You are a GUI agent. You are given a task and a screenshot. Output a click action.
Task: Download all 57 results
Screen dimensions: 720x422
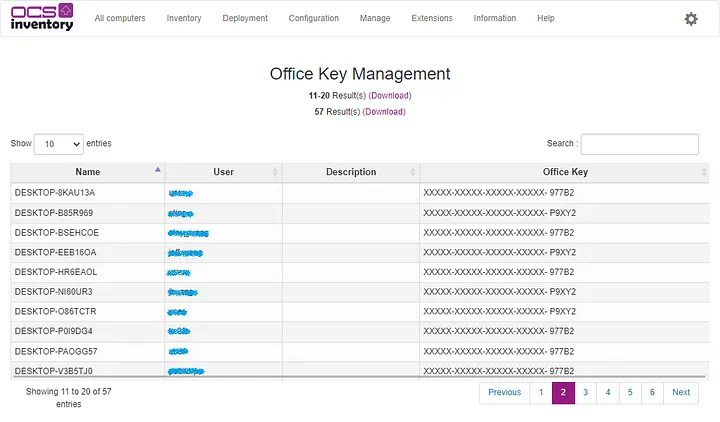[x=384, y=112]
